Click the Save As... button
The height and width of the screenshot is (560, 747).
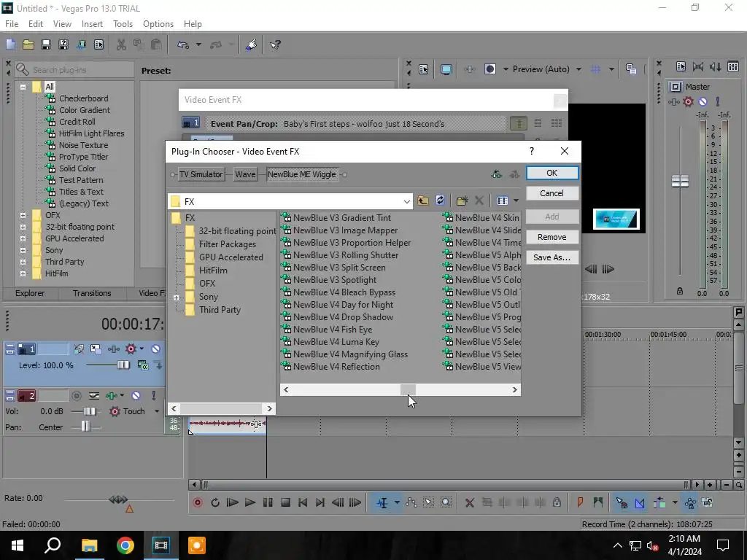click(552, 257)
